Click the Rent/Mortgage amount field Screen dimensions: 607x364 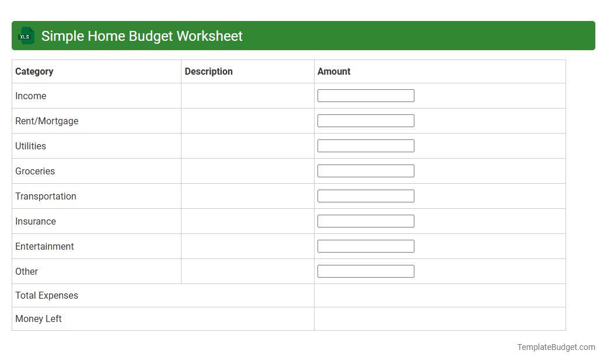365,120
